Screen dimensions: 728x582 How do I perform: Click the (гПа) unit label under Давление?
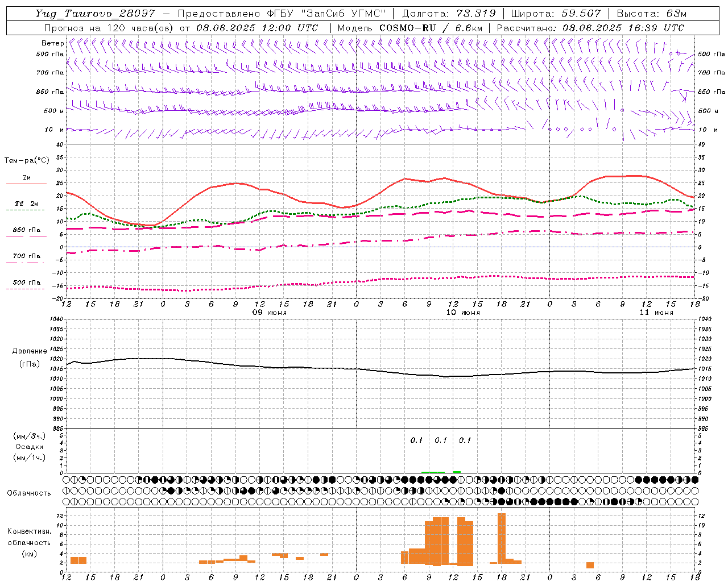coord(30,364)
